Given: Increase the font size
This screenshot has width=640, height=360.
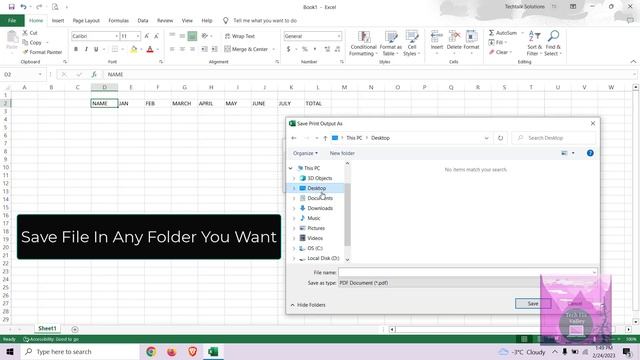Looking at the screenshot, I should (x=147, y=36).
